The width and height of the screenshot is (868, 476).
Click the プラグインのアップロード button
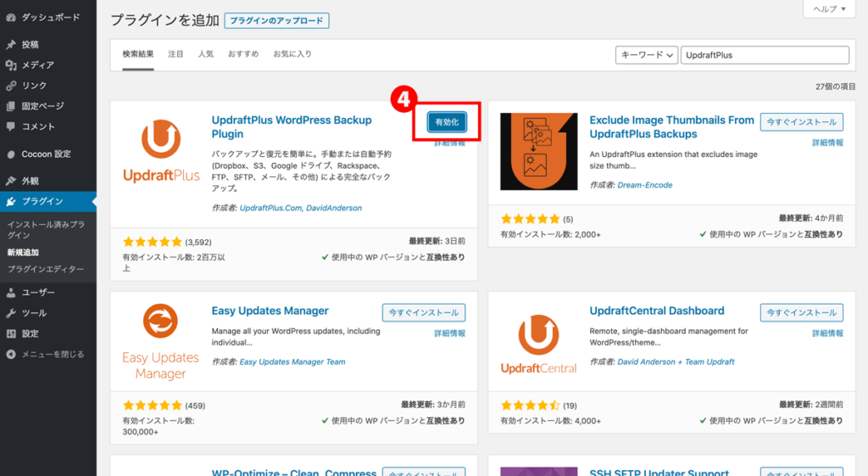click(x=277, y=20)
